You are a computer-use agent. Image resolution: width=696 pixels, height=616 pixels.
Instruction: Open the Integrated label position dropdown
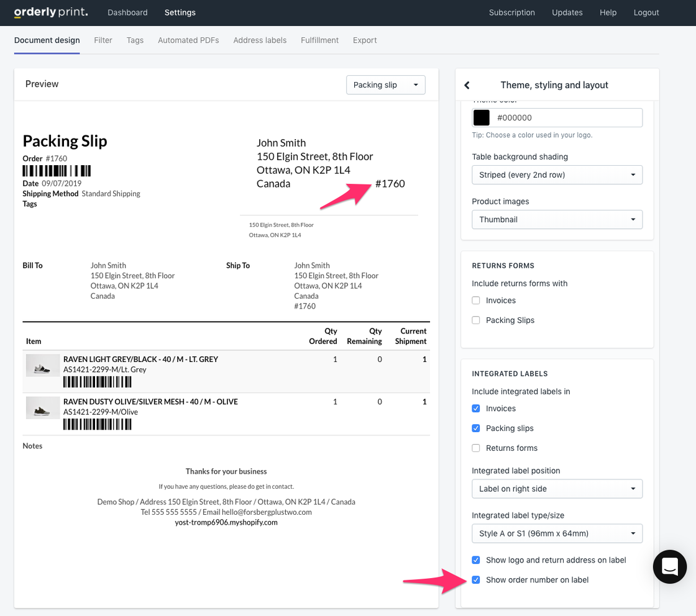pos(556,489)
